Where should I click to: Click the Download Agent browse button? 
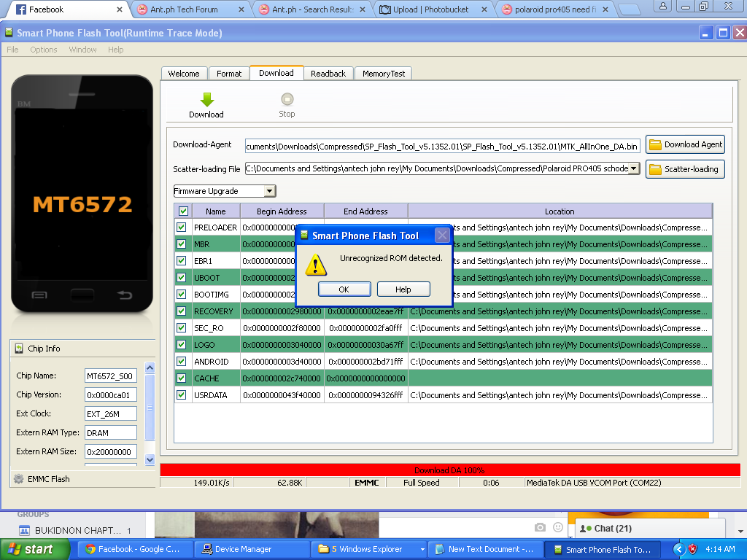point(685,145)
